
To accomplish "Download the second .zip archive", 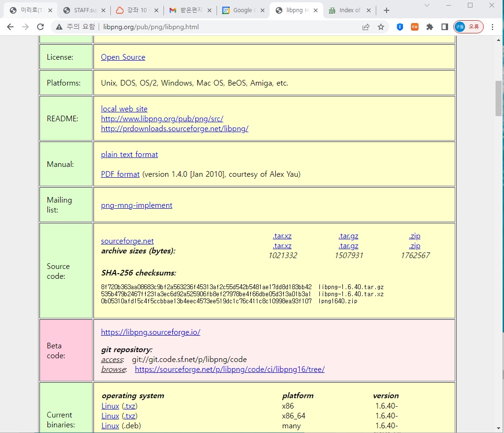I will 415,246.
